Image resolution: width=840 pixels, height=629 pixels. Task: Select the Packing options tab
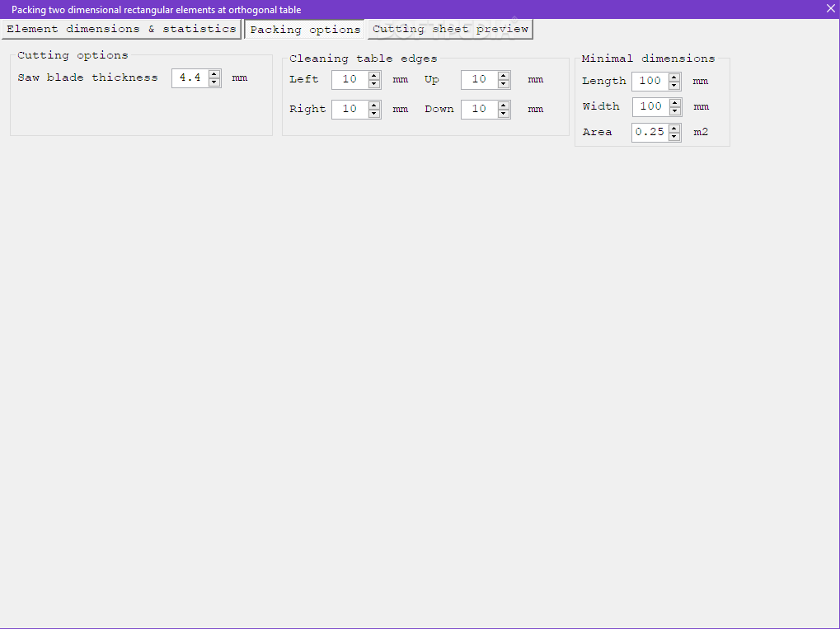tap(305, 30)
